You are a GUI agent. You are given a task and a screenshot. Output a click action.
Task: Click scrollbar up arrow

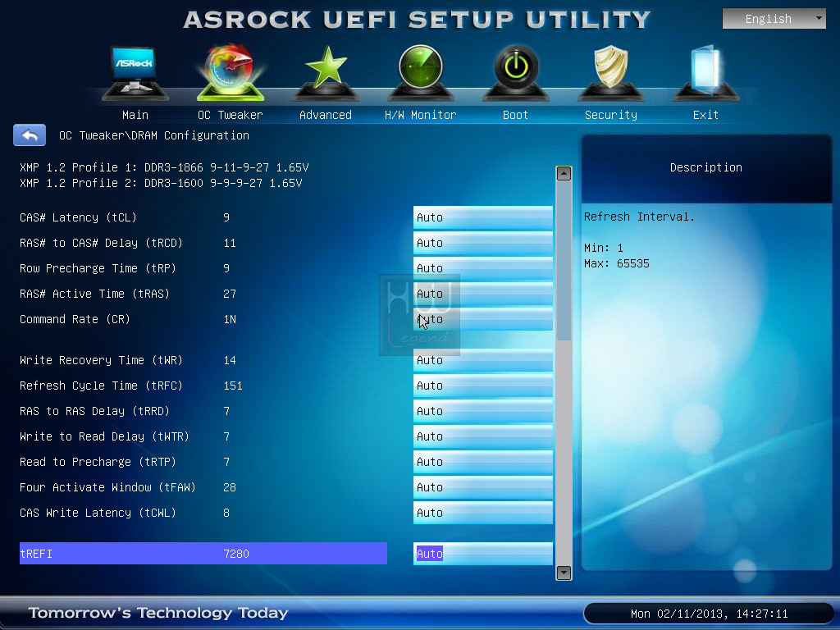pos(564,173)
